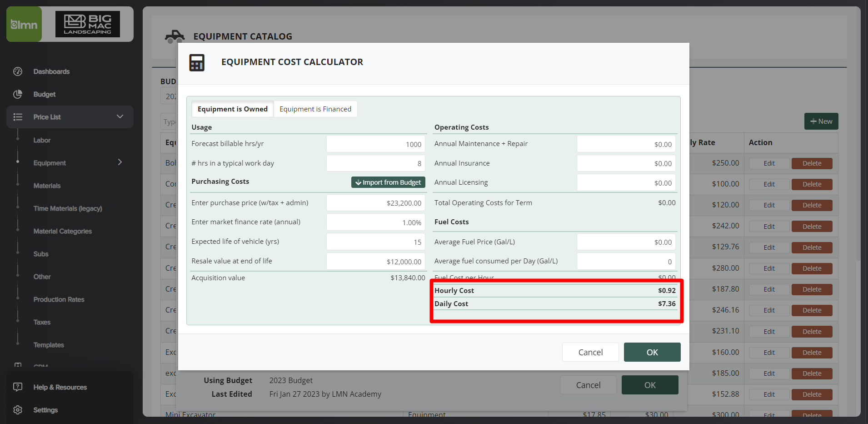Open Settings gear icon
This screenshot has height=424, width=868.
pos(18,410)
